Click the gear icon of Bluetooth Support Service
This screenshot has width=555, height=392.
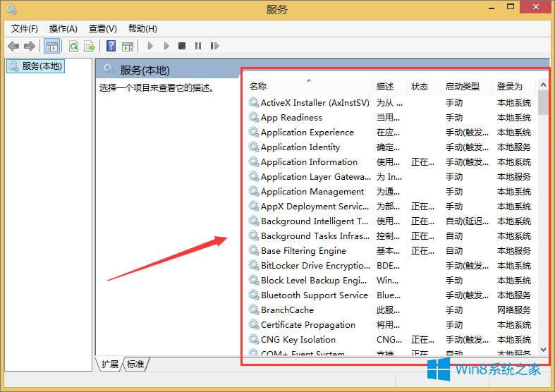coord(253,295)
